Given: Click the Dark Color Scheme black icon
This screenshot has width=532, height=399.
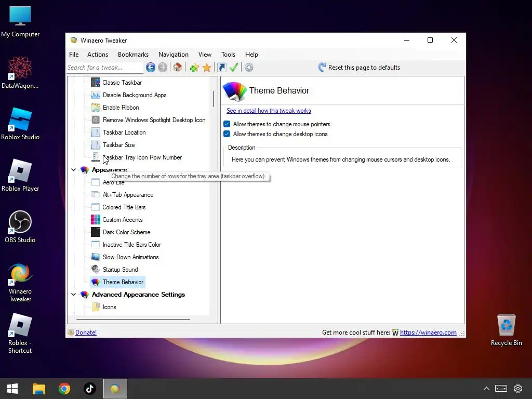Looking at the screenshot, I should click(x=96, y=232).
